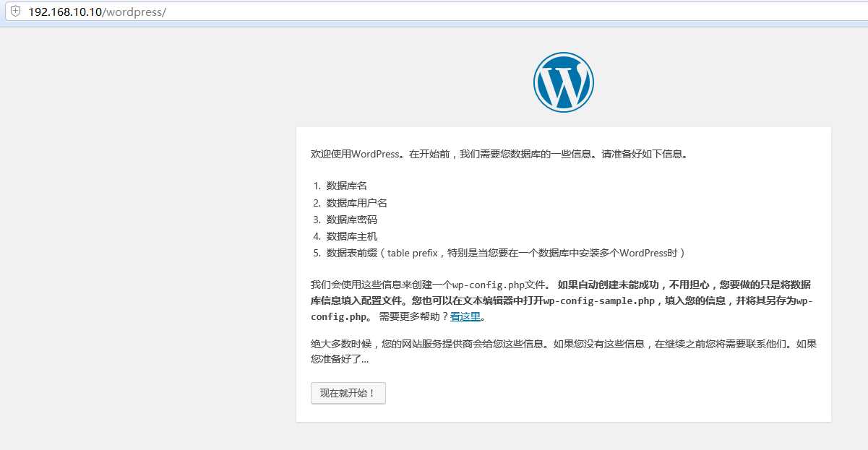
Task: Click the 现在就开始！ button
Action: (x=348, y=393)
